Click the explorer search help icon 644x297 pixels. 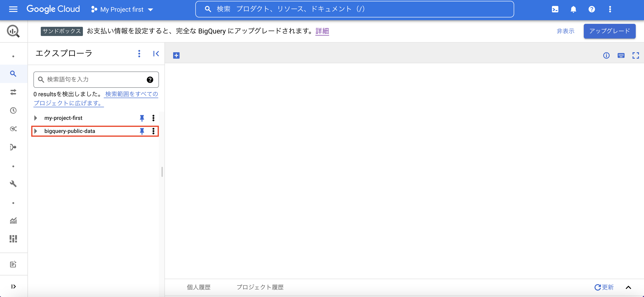pos(150,80)
